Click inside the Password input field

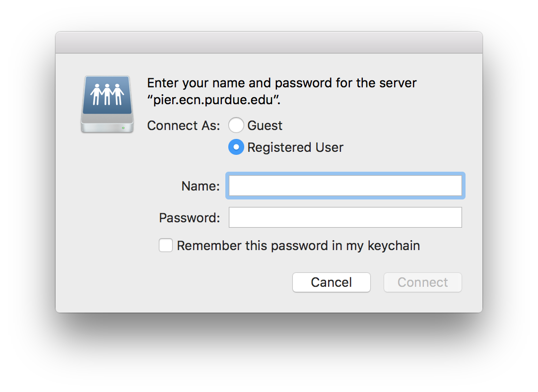[345, 217]
